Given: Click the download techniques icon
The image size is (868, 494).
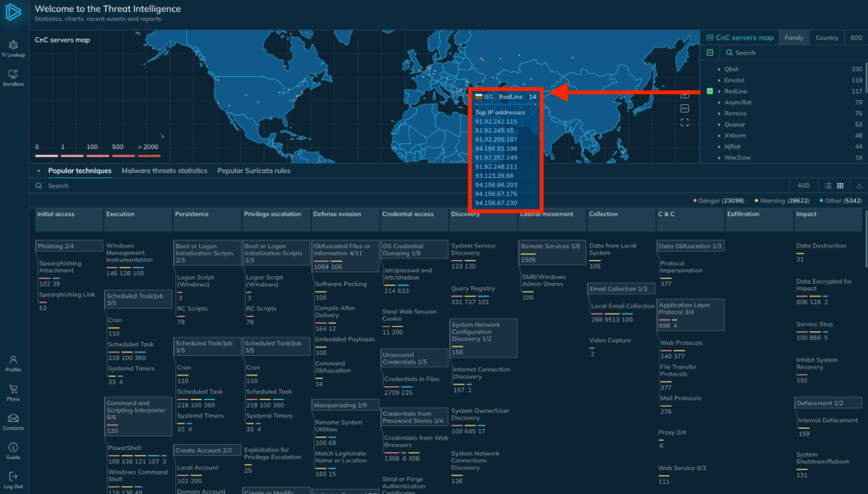Looking at the screenshot, I should click(859, 186).
